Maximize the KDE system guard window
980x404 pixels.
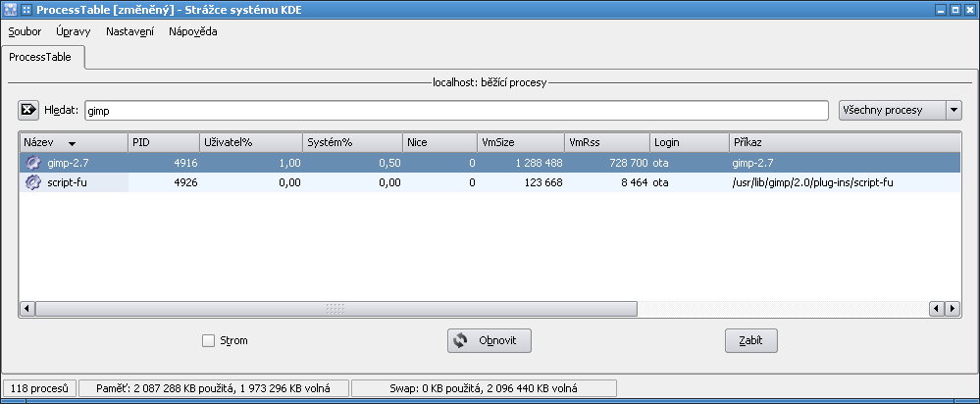(x=955, y=10)
